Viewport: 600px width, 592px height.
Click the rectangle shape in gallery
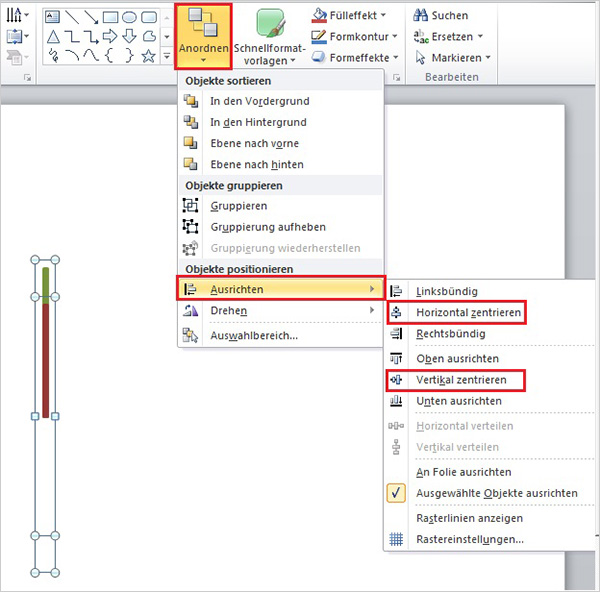(x=111, y=17)
